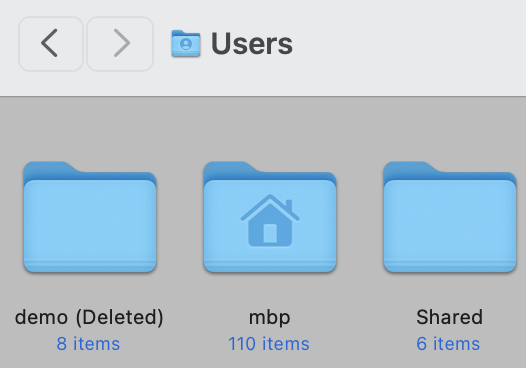Click the "6 items" count under Shared

coord(448,344)
